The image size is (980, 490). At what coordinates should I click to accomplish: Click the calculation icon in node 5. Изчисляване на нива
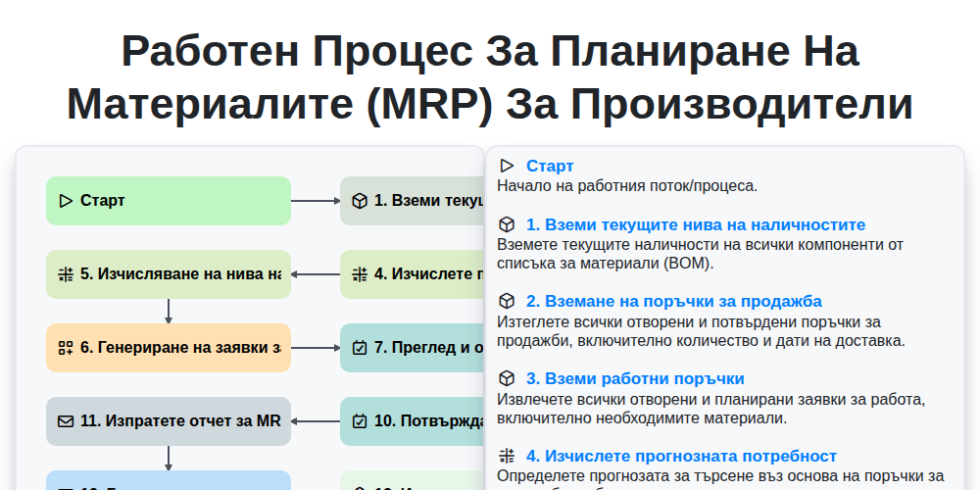pos(66,274)
